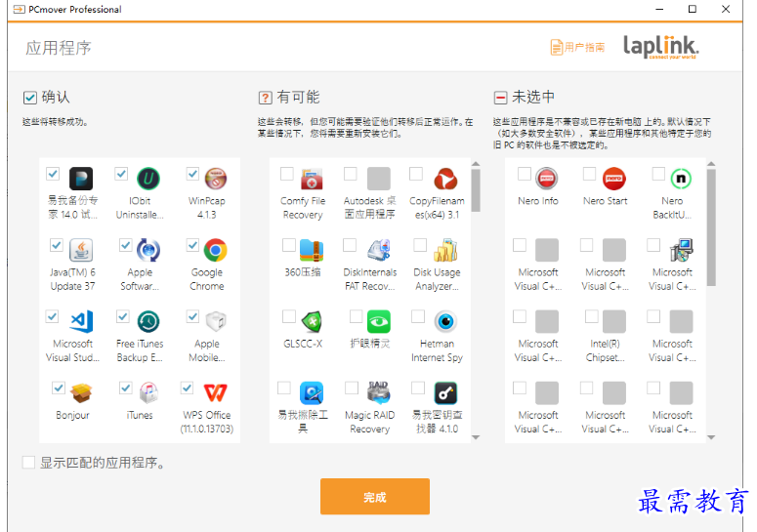The height and width of the screenshot is (532, 757).
Task: Click the laplink logo
Action: 660,47
